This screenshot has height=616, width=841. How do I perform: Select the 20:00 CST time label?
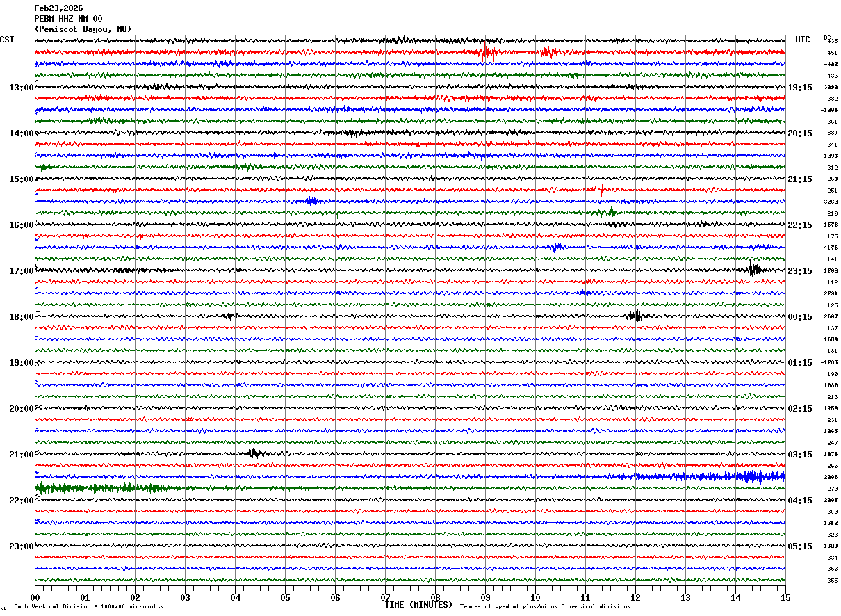21,409
